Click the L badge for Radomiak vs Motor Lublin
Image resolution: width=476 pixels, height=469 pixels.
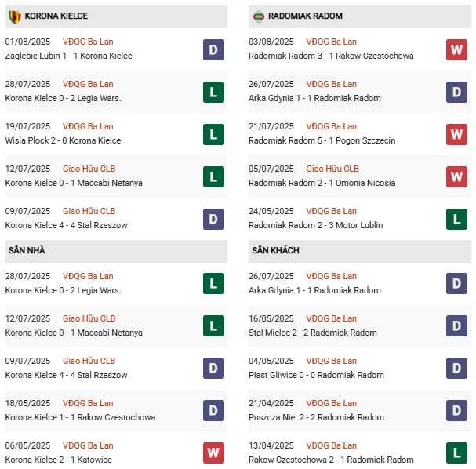456,219
